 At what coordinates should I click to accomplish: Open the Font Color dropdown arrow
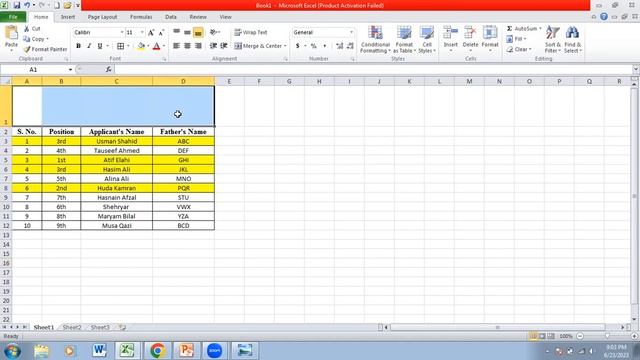[x=164, y=46]
